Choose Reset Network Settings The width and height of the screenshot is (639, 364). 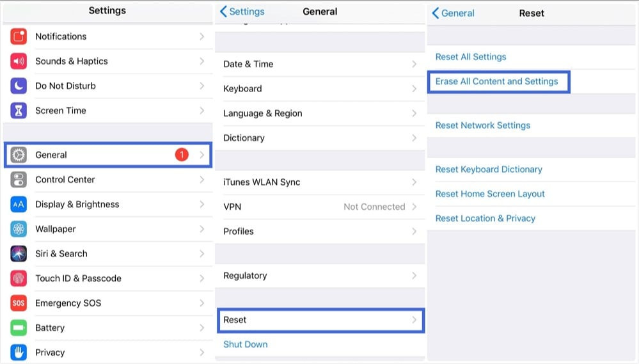(482, 125)
